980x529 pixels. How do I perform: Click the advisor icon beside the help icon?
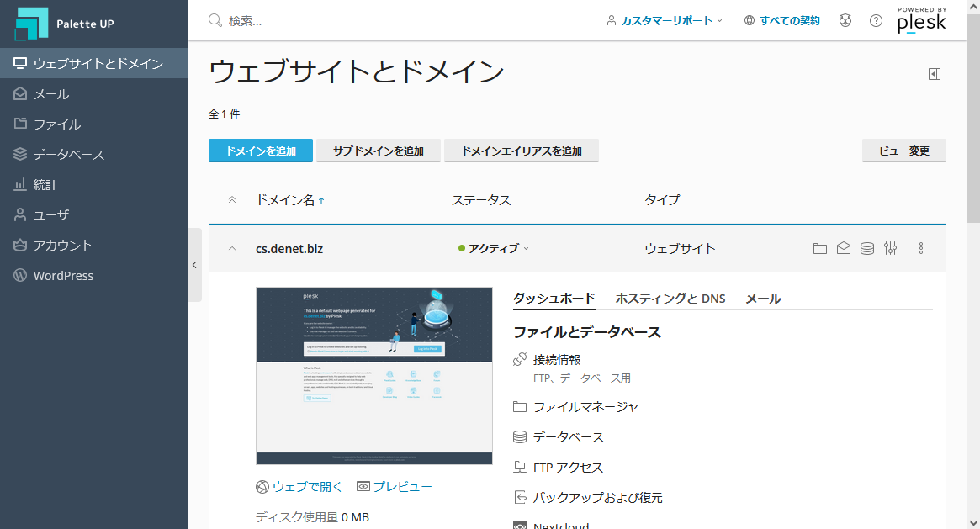point(845,21)
